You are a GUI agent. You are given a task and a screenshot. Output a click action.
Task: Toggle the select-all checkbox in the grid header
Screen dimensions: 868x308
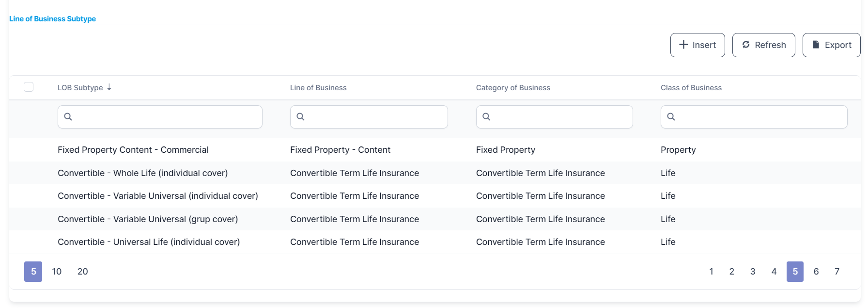[x=29, y=87]
